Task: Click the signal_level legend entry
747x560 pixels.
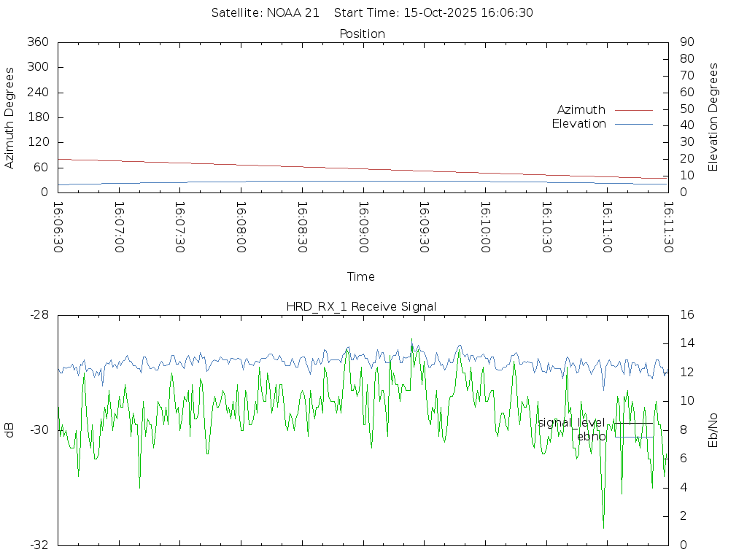Action: 571,423
